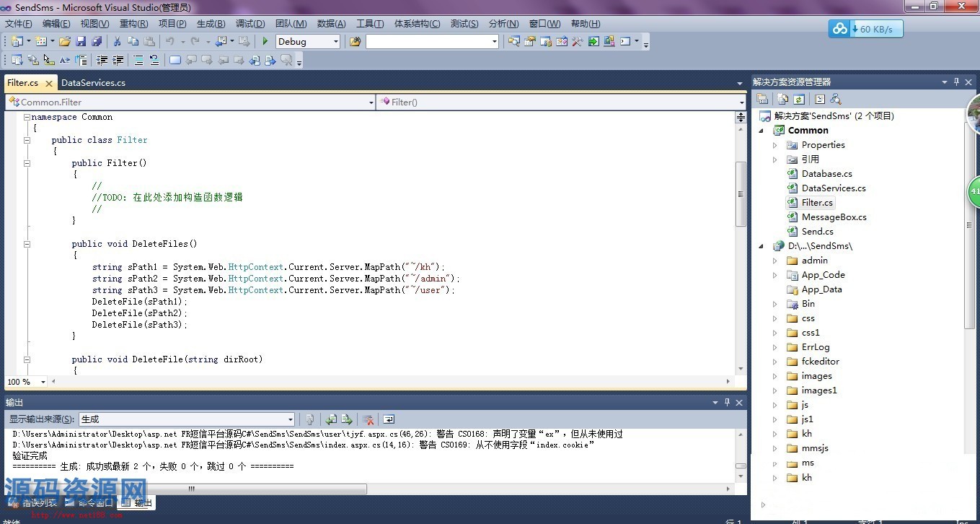This screenshot has width=980, height=524.
Task: Click the Open File folder icon
Action: pos(65,42)
